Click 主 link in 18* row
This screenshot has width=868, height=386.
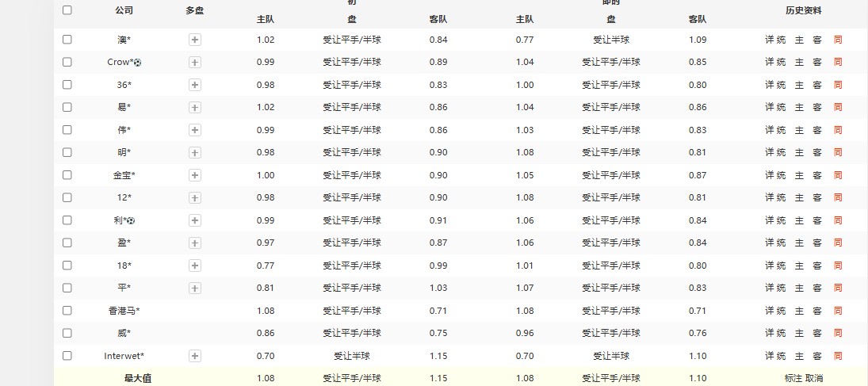coord(799,266)
